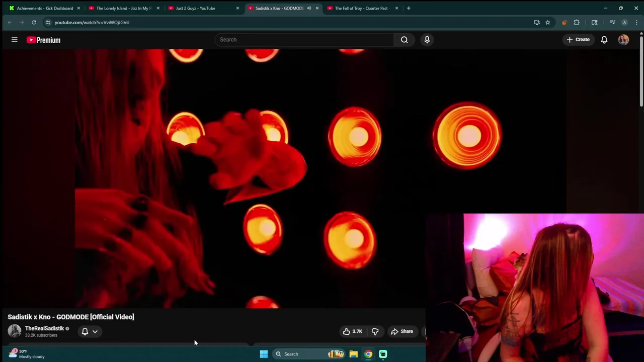Screen dimensions: 644x362
Task: Open Windows Start menu
Action: (264, 354)
